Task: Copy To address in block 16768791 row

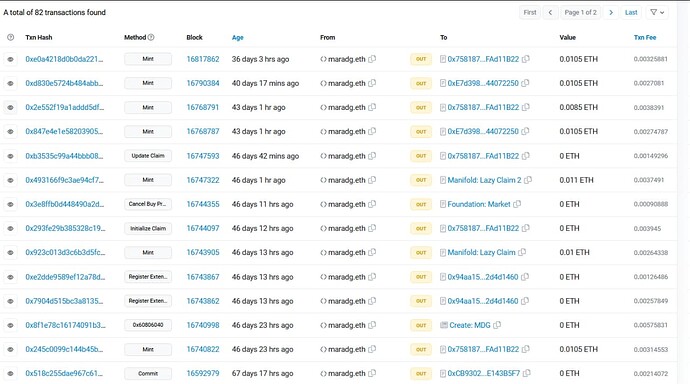Action: 525,107
